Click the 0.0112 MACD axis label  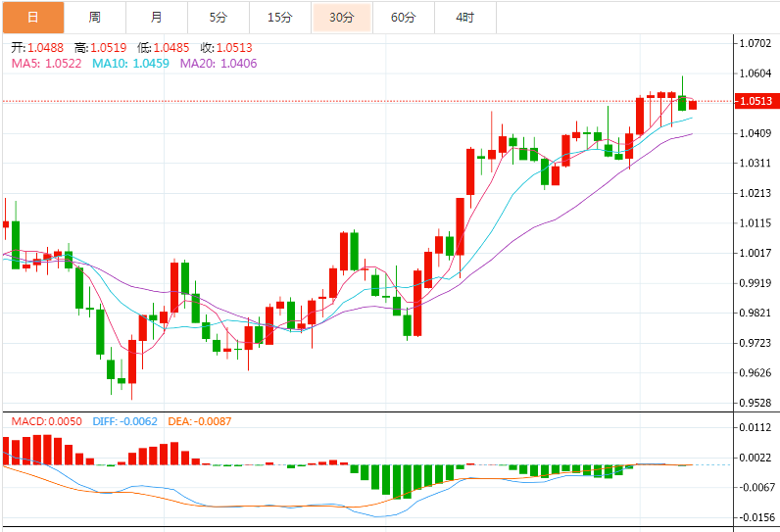pos(756,427)
